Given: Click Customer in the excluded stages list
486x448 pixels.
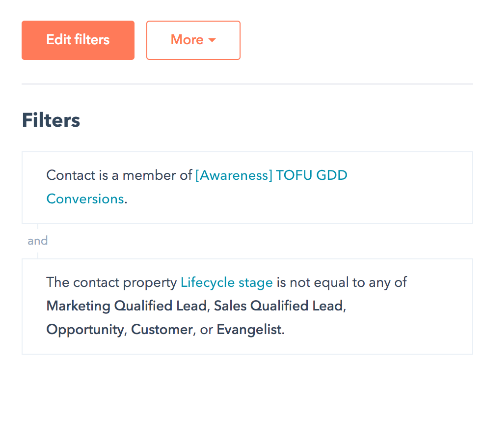Looking at the screenshot, I should pyautogui.click(x=162, y=329).
